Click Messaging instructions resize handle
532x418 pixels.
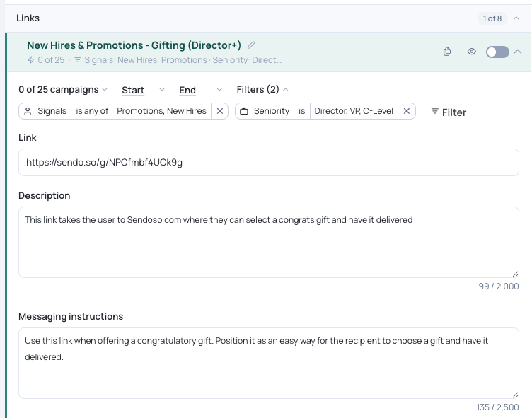pos(515,395)
